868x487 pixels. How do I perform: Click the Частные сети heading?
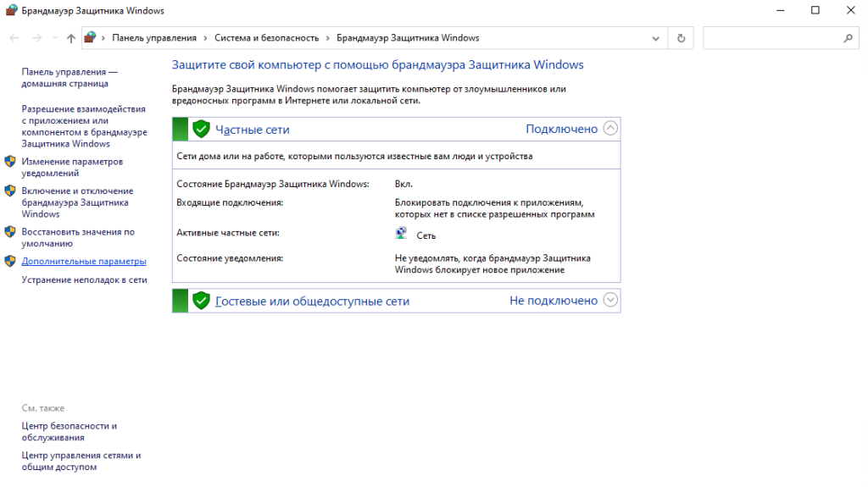(x=253, y=130)
